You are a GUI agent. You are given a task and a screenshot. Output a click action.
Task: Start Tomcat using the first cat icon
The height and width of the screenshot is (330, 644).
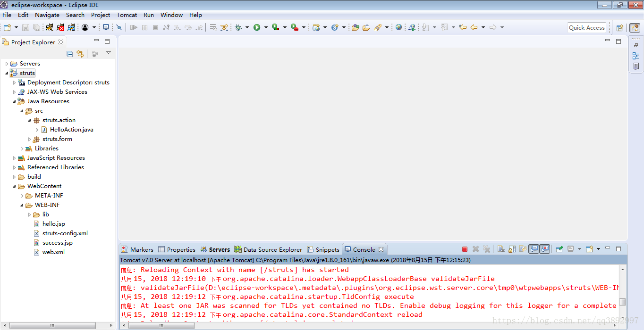tap(50, 27)
